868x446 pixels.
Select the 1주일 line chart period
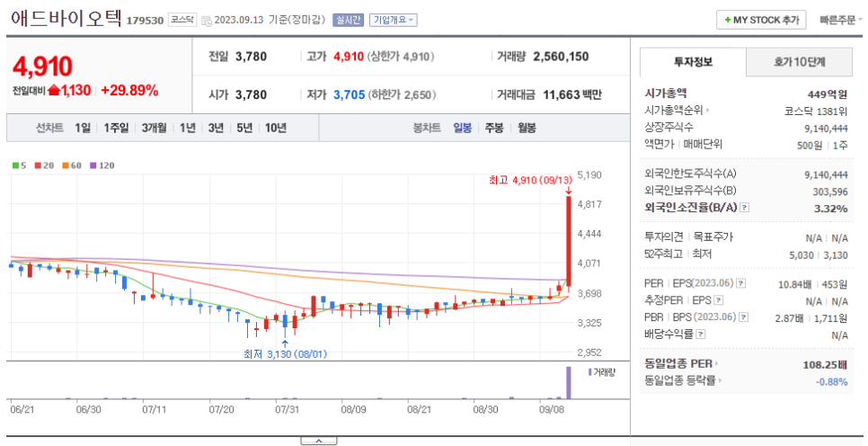tap(116, 128)
